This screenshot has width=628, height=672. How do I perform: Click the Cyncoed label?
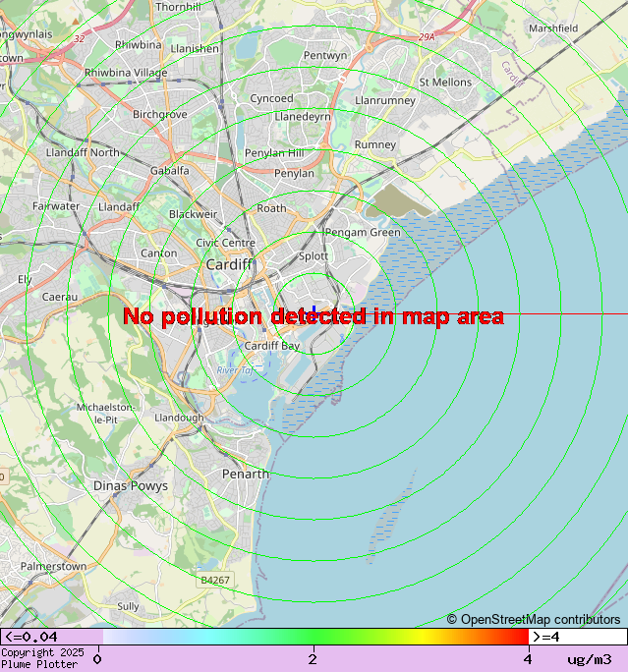(x=271, y=98)
